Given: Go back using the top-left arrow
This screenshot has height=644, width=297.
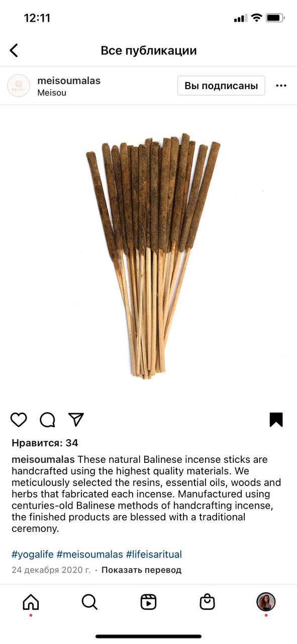Looking at the screenshot, I should (14, 50).
